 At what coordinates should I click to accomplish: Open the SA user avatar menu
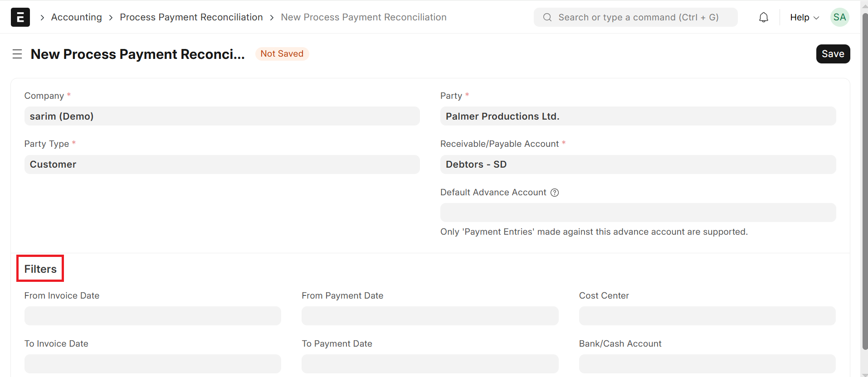point(839,17)
